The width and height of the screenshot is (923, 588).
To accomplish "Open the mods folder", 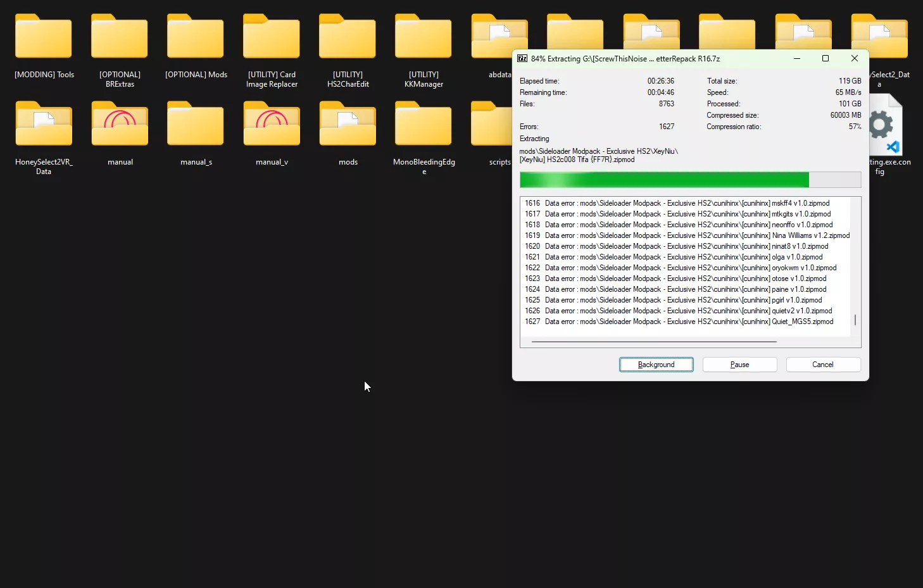I will (348, 124).
